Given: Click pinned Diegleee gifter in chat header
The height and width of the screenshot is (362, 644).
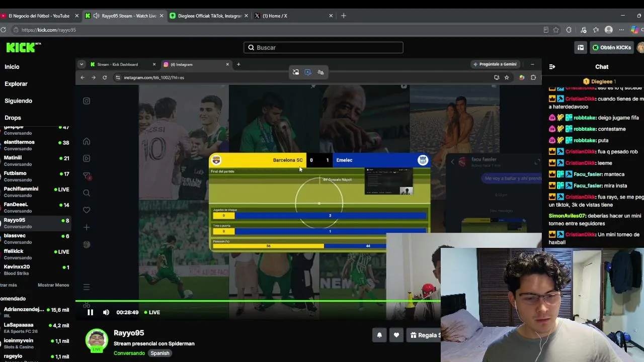Looking at the screenshot, I should pyautogui.click(x=599, y=81).
